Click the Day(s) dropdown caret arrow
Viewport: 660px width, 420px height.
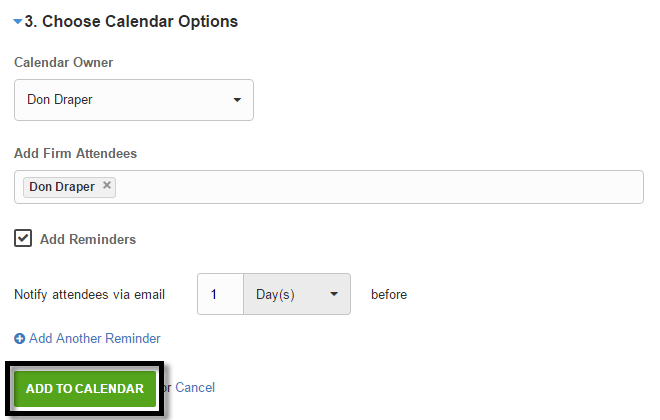334,294
